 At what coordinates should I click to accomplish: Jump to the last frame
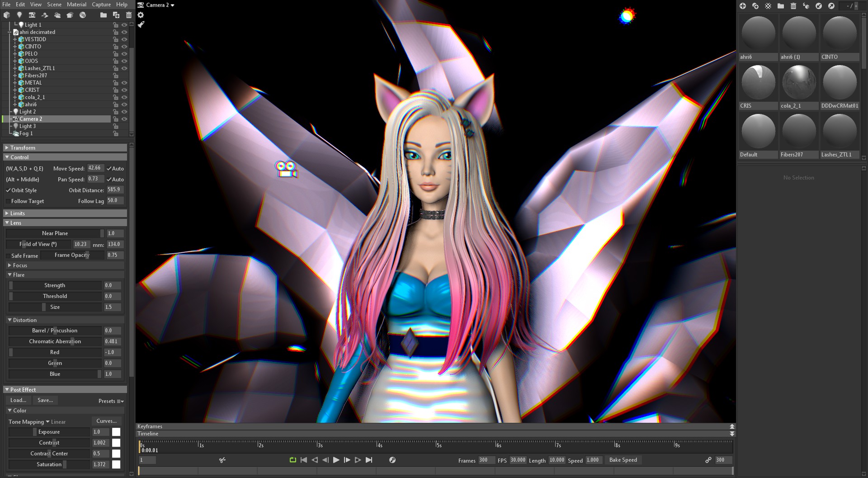tap(369, 460)
